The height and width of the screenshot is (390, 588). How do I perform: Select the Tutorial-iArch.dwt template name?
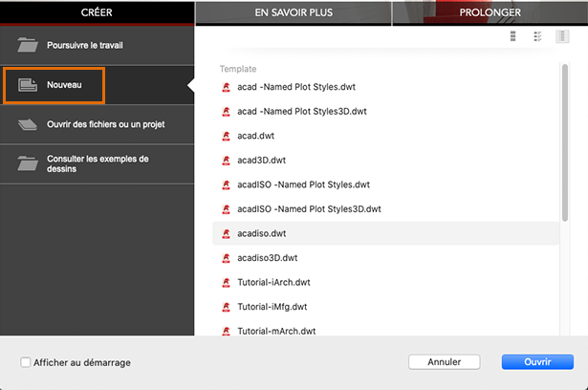273,282
